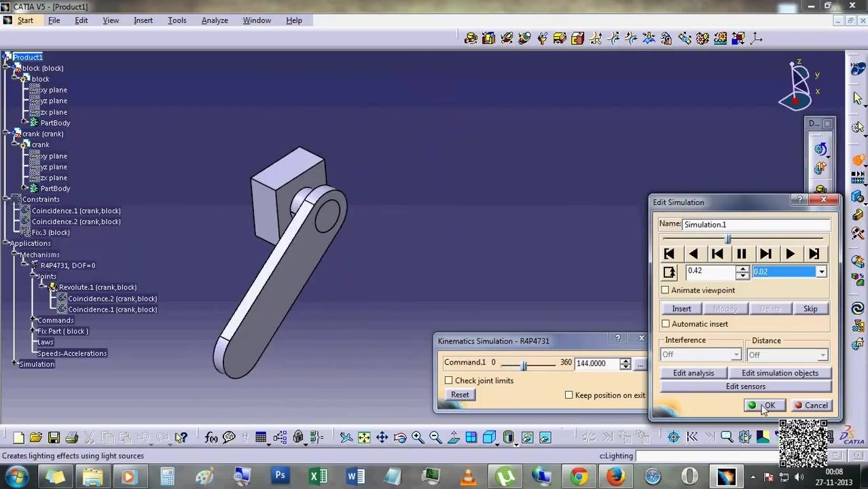Click the Edit Simulation time slider handle
868x489 pixels.
tap(728, 239)
